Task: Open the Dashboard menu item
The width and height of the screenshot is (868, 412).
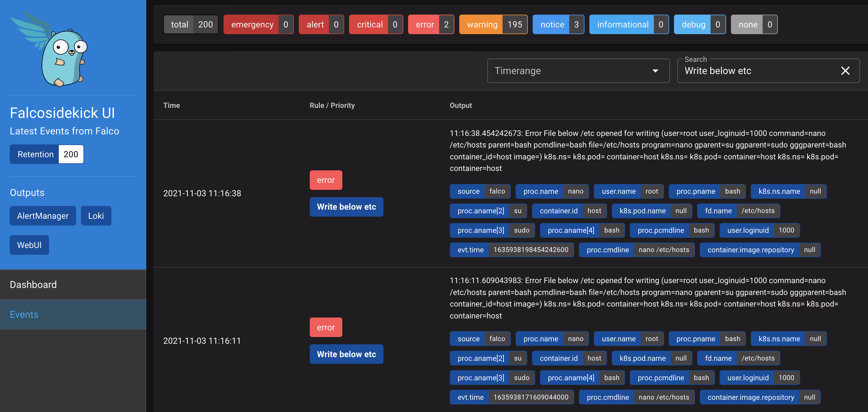Action: (x=73, y=285)
